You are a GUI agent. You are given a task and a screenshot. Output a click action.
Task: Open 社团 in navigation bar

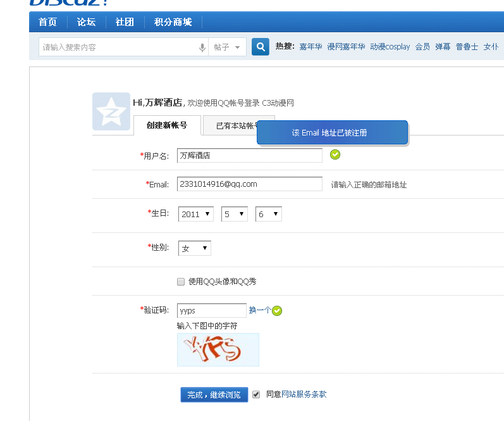click(x=125, y=22)
